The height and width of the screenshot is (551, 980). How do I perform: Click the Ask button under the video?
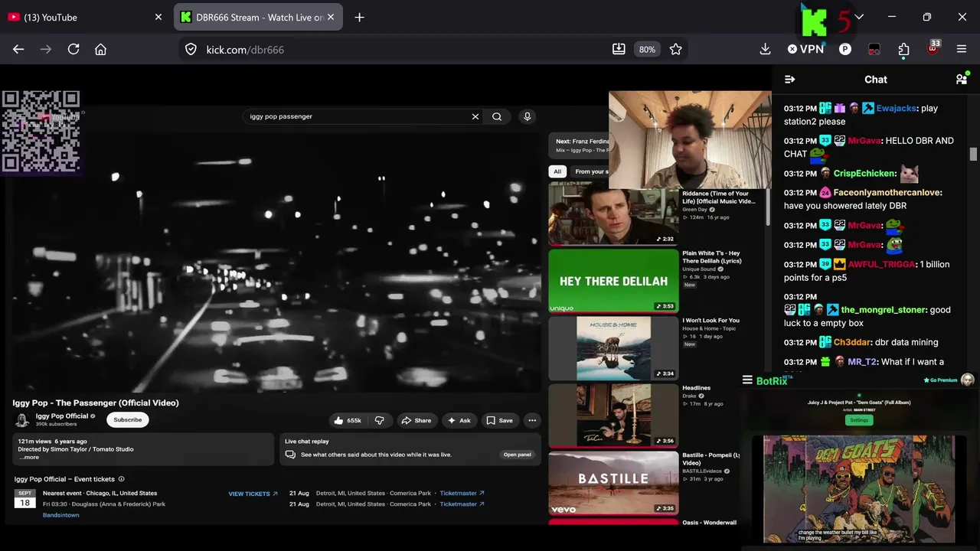[x=459, y=420]
